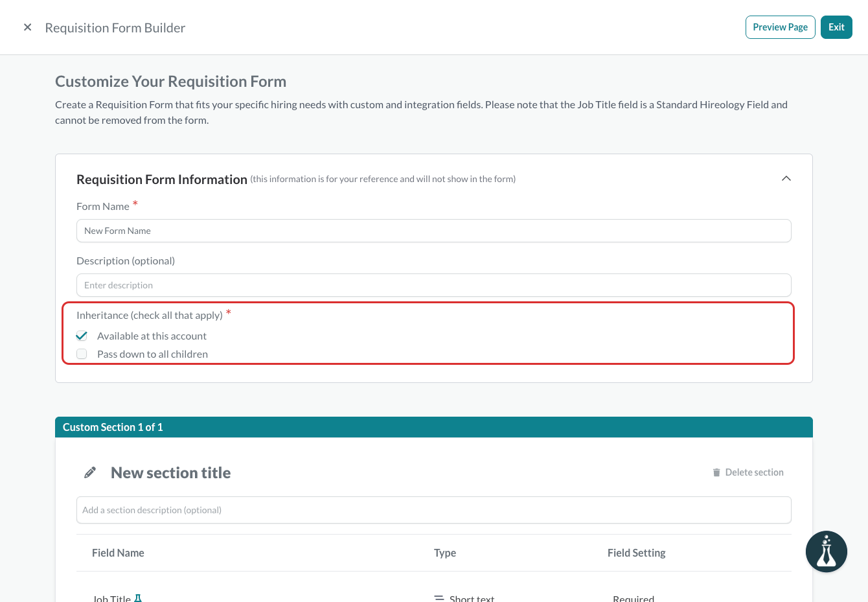Collapse the Requisition Form Information panel
The height and width of the screenshot is (602, 868).
click(x=786, y=178)
